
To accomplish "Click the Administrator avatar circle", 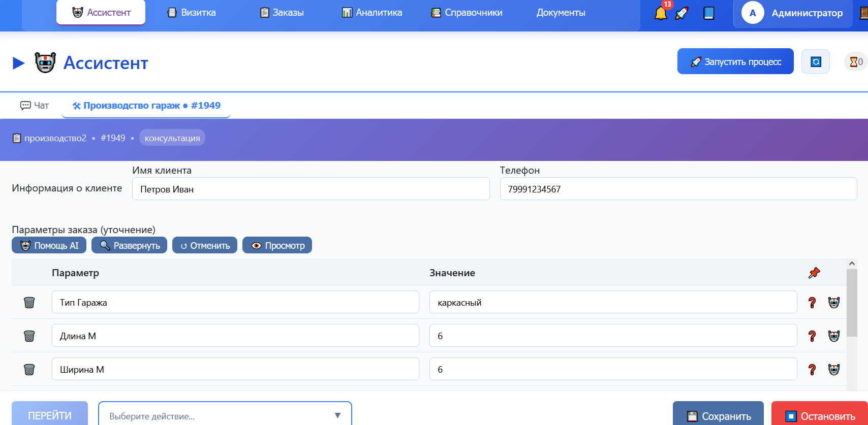I will [753, 13].
